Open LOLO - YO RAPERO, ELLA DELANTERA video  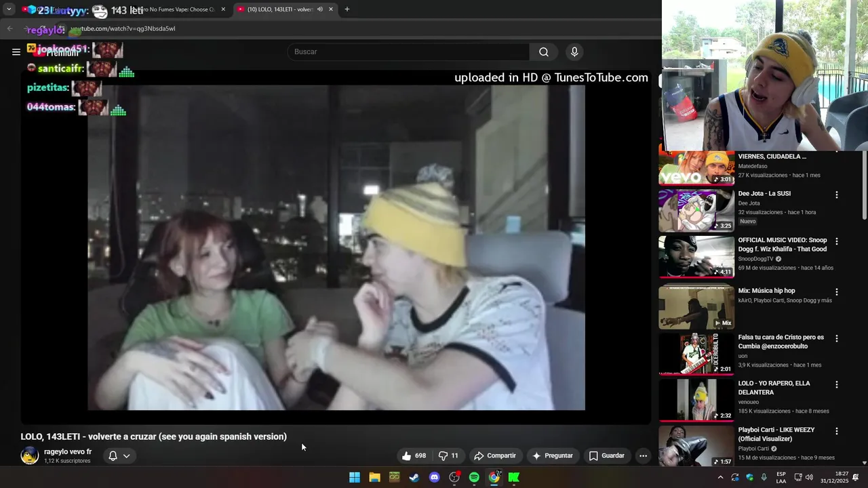click(774, 388)
